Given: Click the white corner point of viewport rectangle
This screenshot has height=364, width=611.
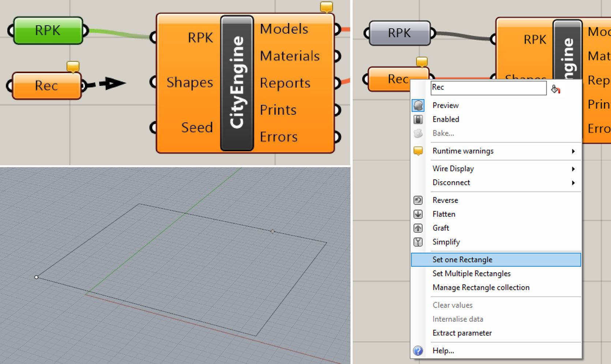Looking at the screenshot, I should coord(36,277).
